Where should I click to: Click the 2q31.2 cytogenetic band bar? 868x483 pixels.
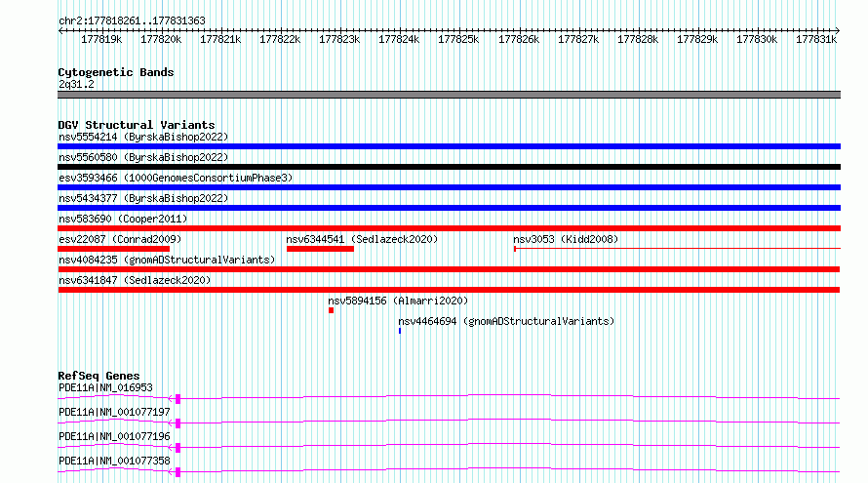click(449, 95)
